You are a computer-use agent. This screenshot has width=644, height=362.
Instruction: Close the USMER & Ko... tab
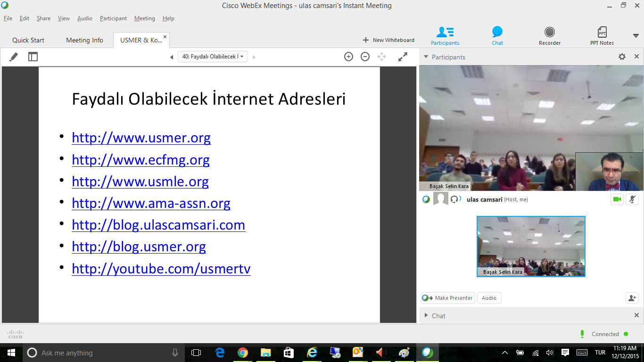pos(165,37)
